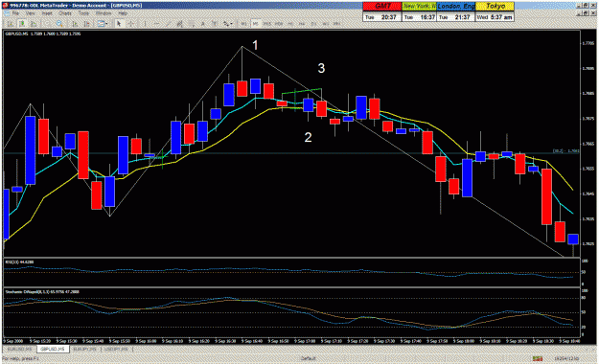Click the GBPUSD,M5 price header label
The width and height of the screenshot is (599, 364).
[43, 34]
